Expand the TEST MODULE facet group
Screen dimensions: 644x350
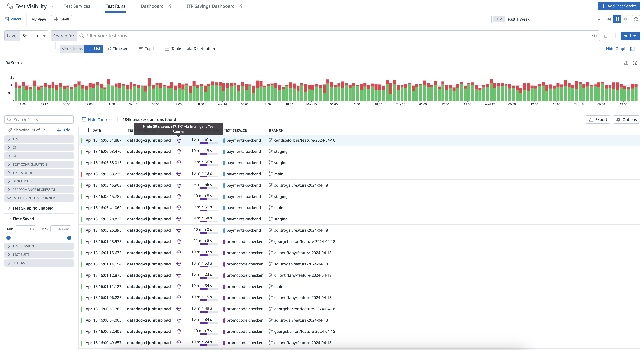39,173
